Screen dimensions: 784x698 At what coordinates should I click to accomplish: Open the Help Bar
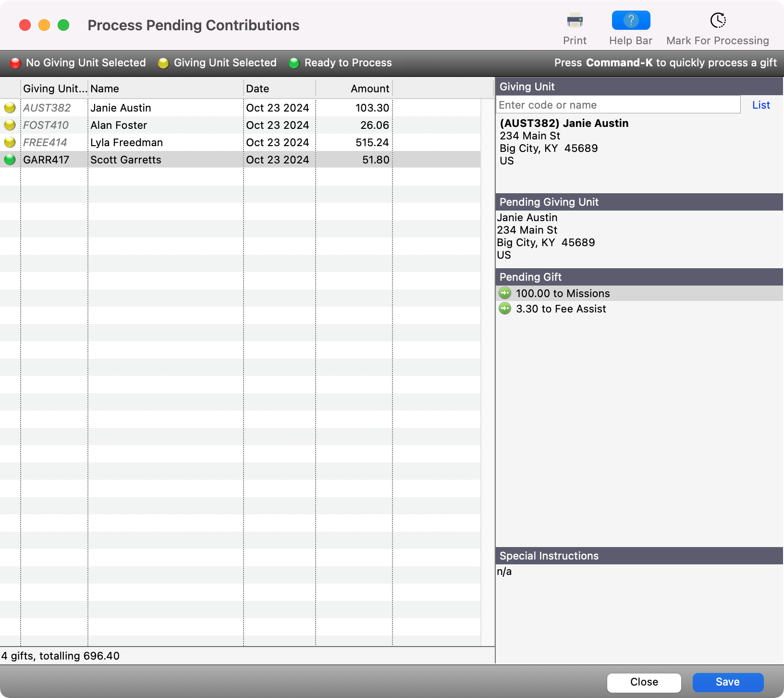(x=630, y=21)
